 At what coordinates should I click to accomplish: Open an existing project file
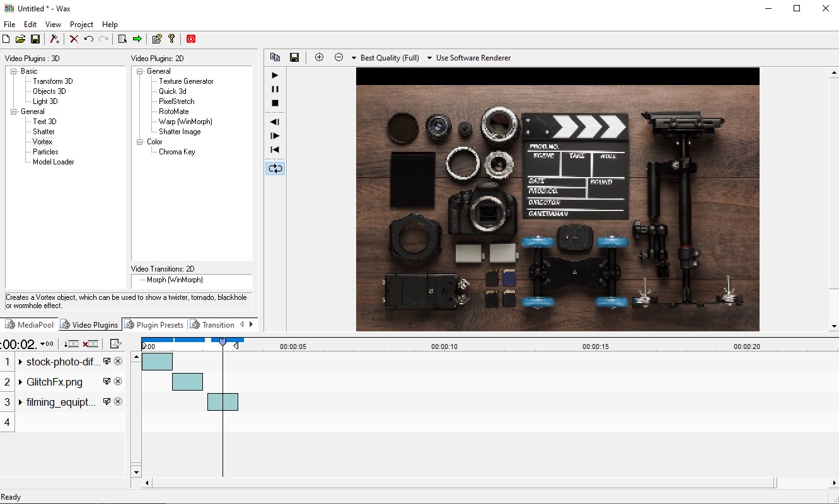(20, 38)
